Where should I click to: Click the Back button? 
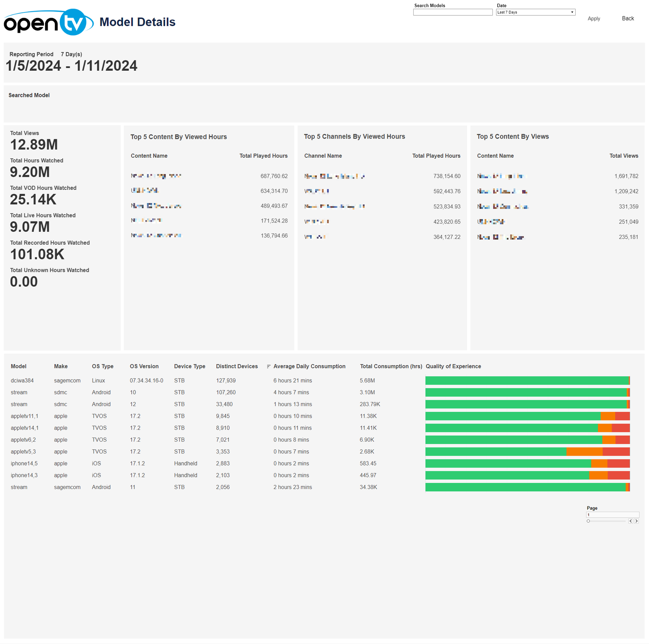point(627,18)
